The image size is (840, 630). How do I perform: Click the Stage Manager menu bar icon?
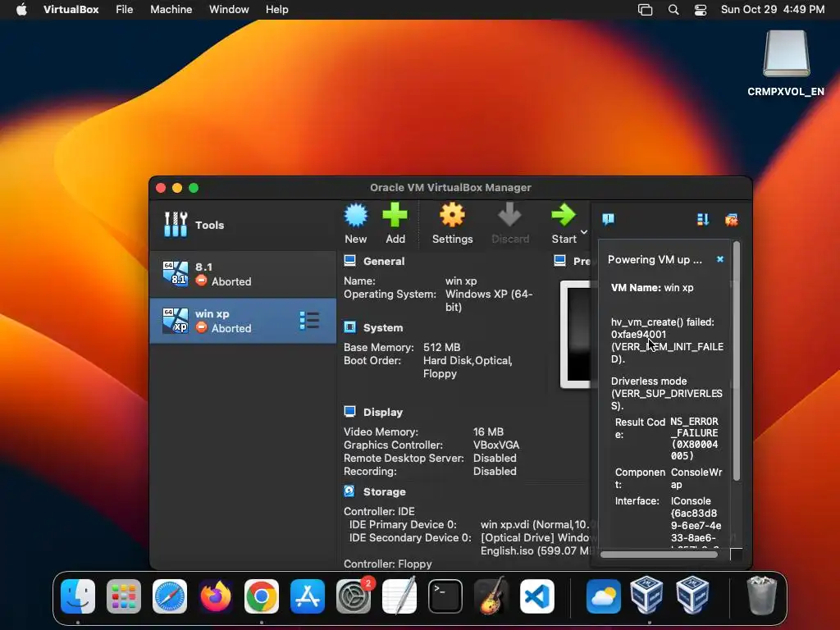(x=645, y=10)
